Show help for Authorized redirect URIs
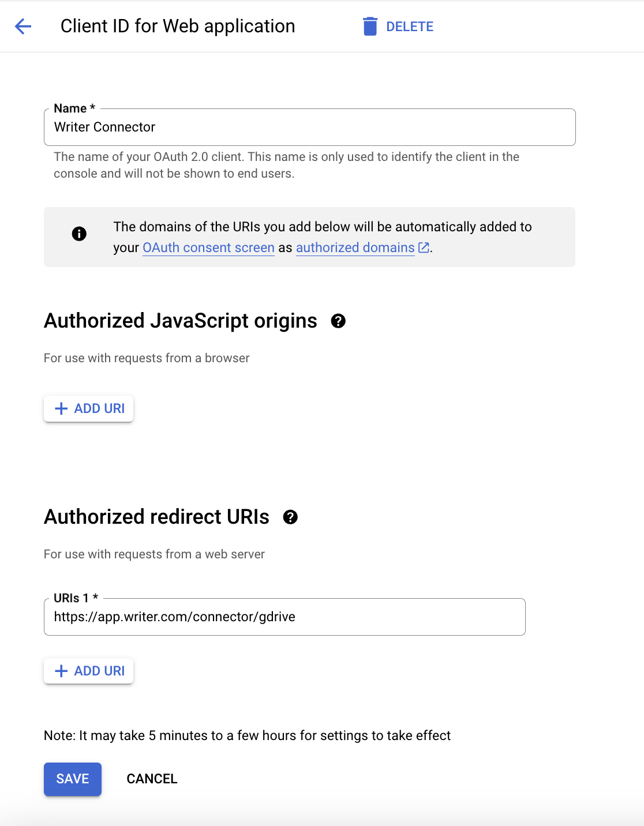Viewport: 644px width, 826px height. tap(290, 517)
